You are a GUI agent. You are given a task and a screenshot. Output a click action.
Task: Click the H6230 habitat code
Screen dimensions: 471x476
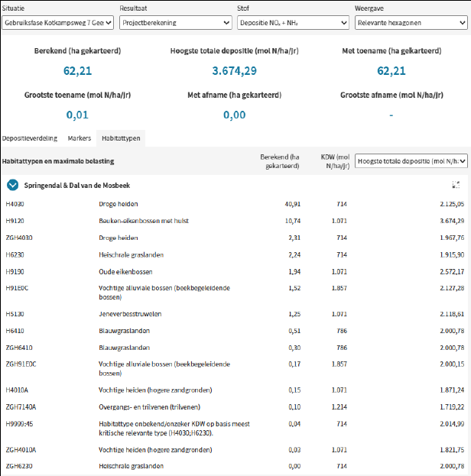point(15,254)
